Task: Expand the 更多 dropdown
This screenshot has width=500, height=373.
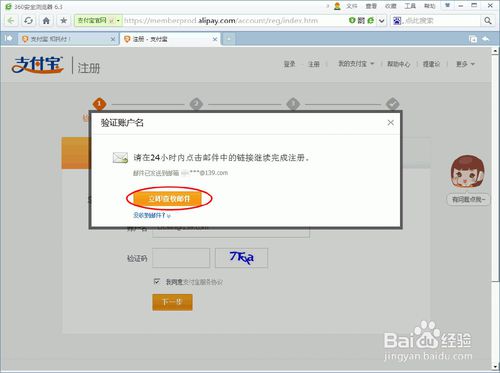Action: pos(465,64)
